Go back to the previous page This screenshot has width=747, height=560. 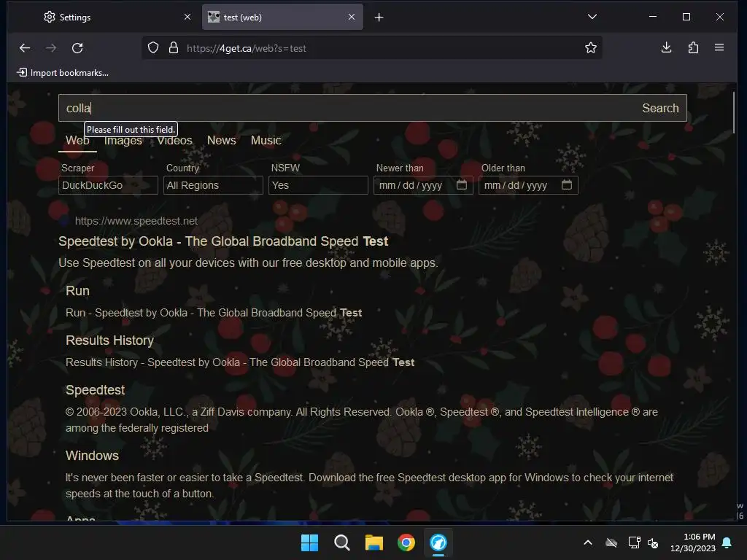25,47
